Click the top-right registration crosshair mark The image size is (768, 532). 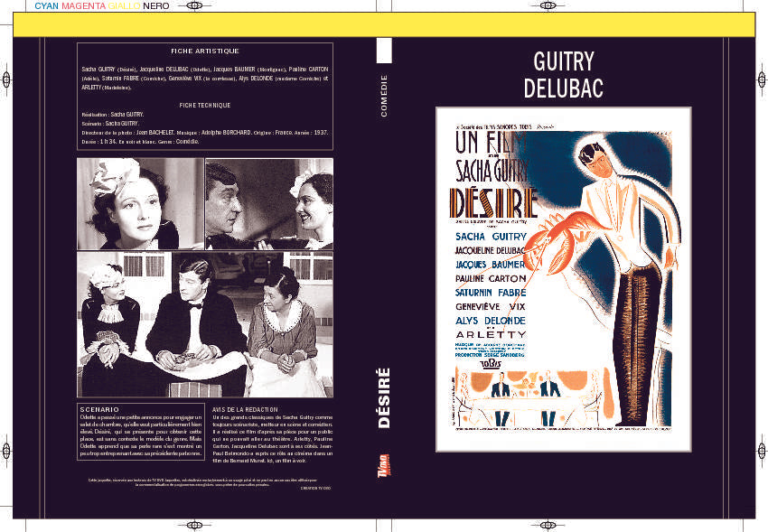548,6
